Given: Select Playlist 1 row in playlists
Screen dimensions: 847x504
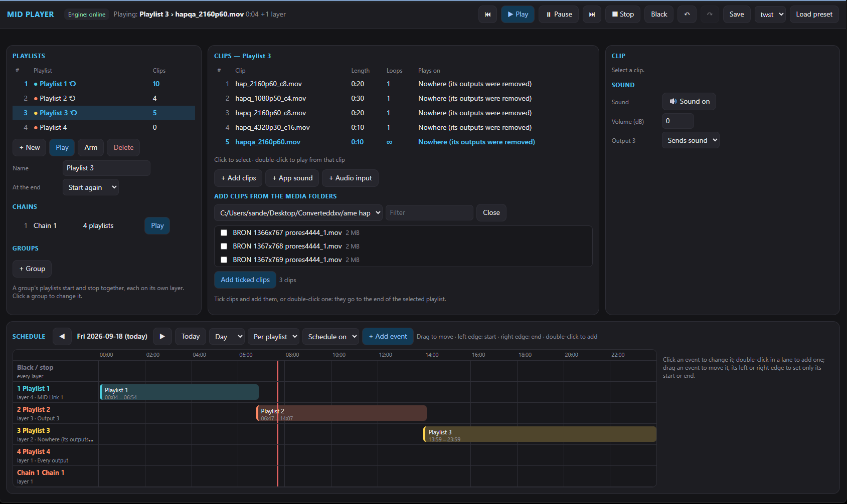Looking at the screenshot, I should 104,84.
